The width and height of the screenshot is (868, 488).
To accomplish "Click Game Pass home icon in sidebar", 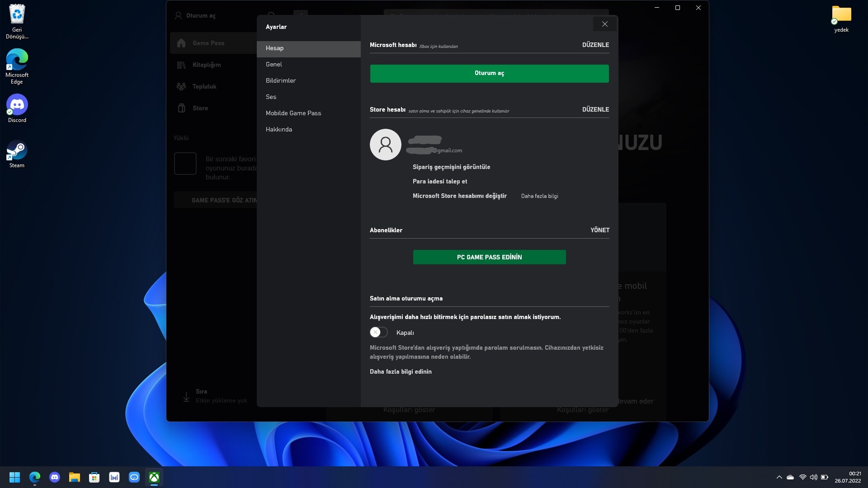I will click(x=181, y=43).
